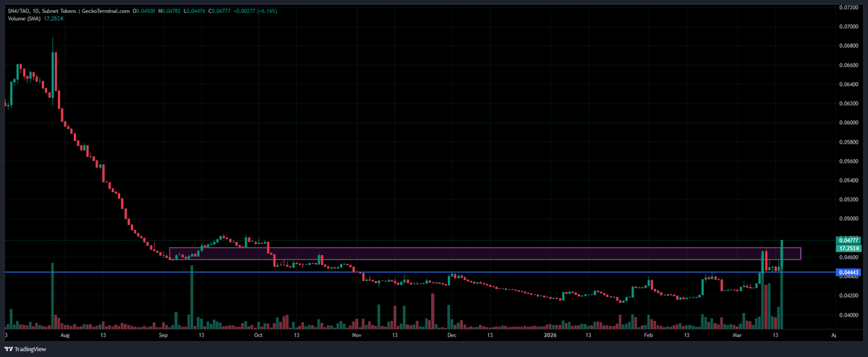Click the +0.00277 (+6.16%) change value
This screenshot has height=357, width=868.
(x=255, y=11)
